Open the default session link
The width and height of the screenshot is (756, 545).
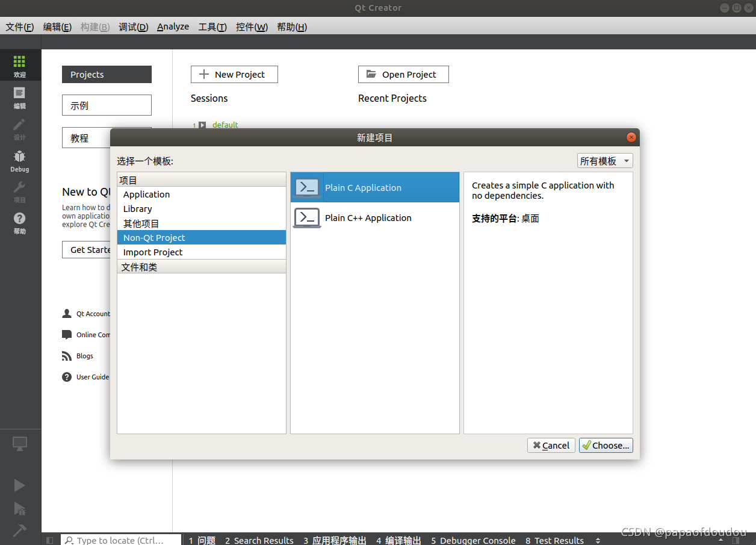click(225, 125)
